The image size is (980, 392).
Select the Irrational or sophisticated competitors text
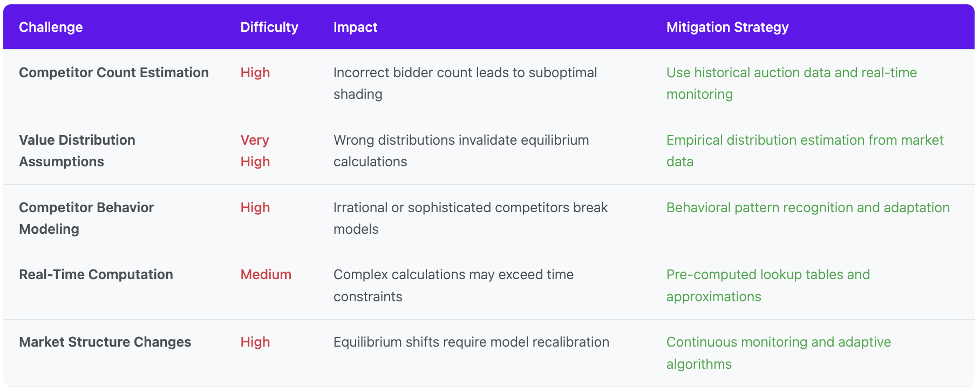(470, 218)
